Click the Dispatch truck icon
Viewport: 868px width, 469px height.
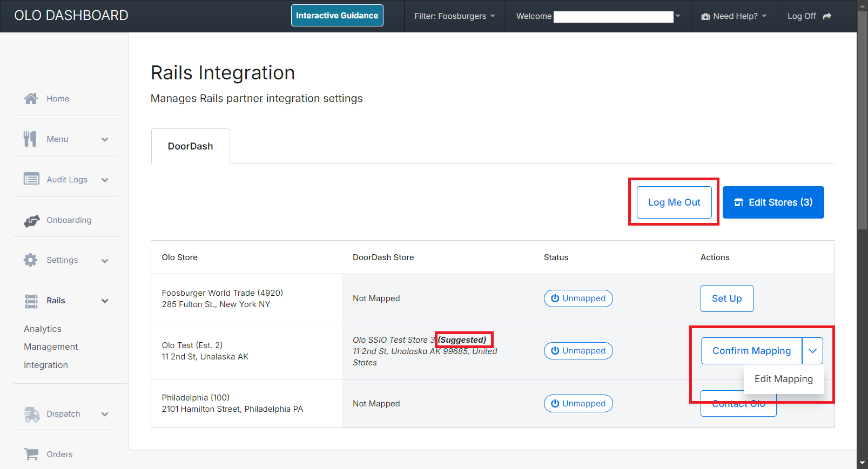click(x=32, y=414)
